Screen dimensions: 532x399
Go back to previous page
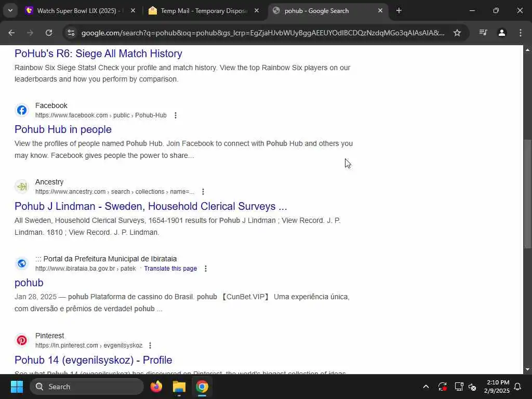tap(11, 33)
